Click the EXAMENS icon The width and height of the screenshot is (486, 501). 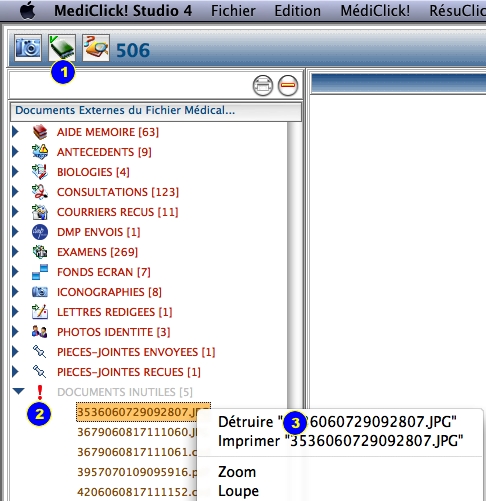40,252
